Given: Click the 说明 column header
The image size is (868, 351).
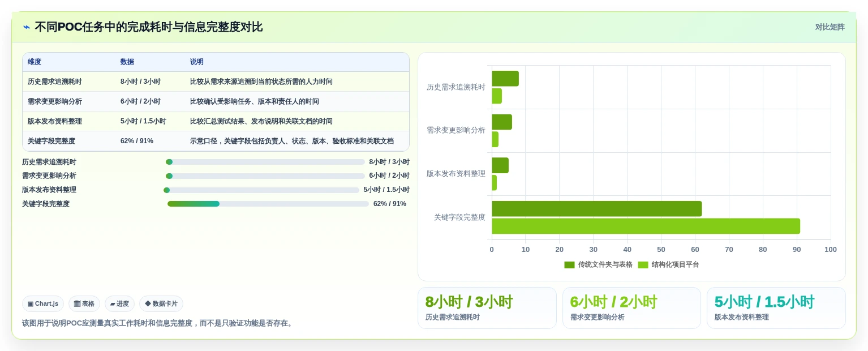Looking at the screenshot, I should click(197, 62).
